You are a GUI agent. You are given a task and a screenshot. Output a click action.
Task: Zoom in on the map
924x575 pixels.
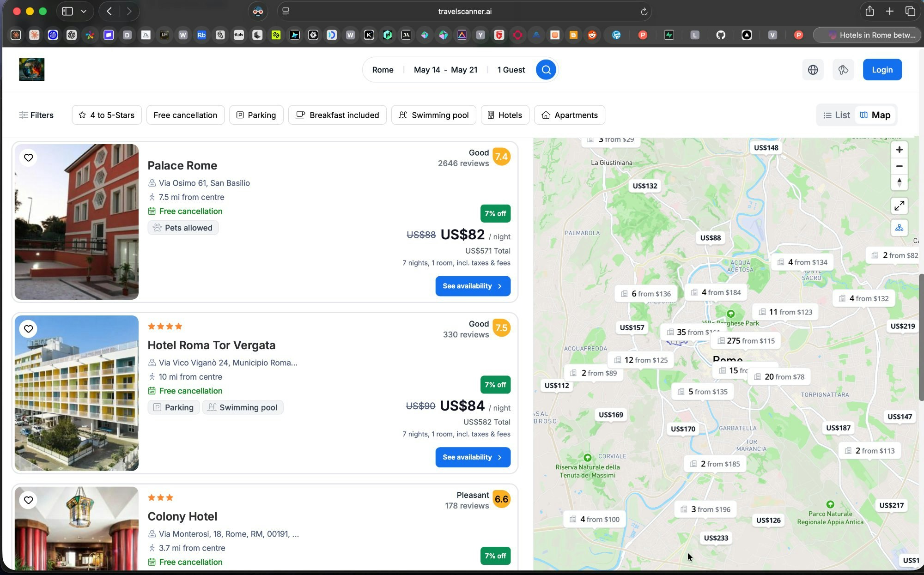click(900, 149)
